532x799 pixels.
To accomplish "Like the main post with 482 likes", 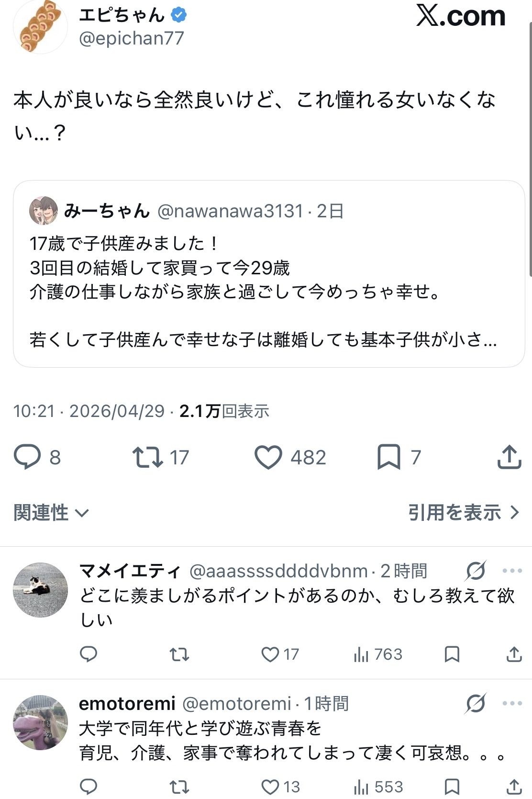I will (x=268, y=457).
